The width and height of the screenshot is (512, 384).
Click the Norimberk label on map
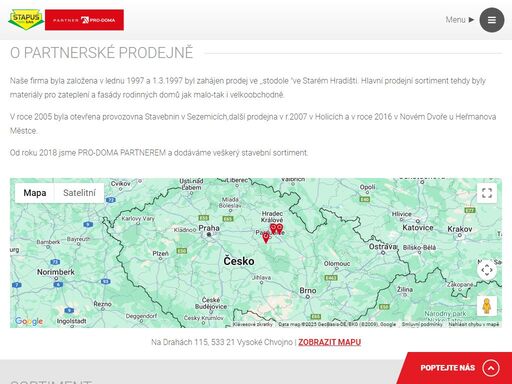coord(56,272)
